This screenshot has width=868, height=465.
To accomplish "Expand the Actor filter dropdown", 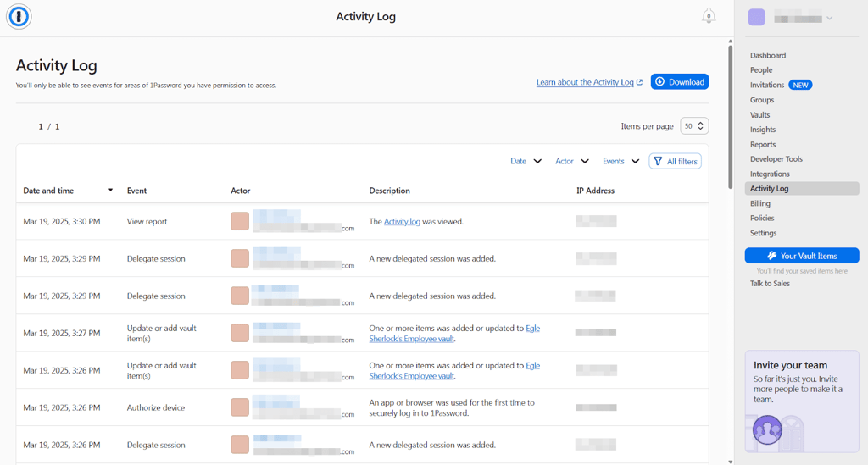I will tap(572, 162).
